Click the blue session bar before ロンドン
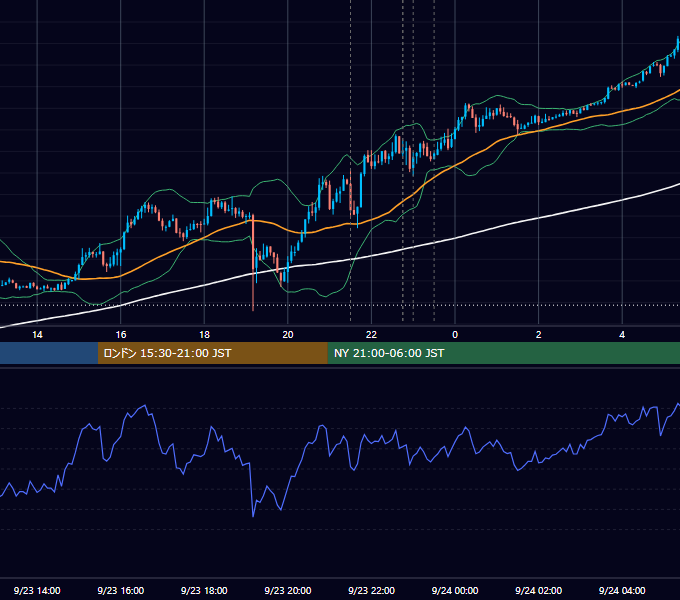 pos(49,353)
